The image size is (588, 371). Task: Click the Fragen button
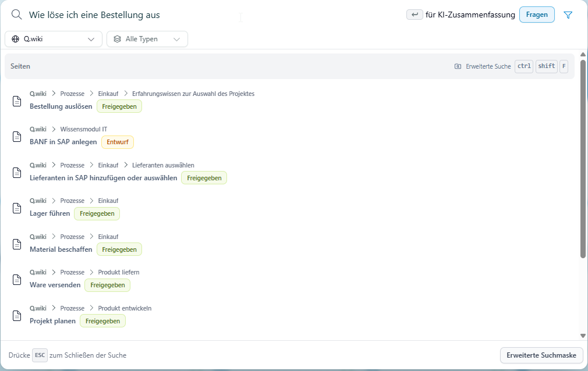[x=537, y=15]
